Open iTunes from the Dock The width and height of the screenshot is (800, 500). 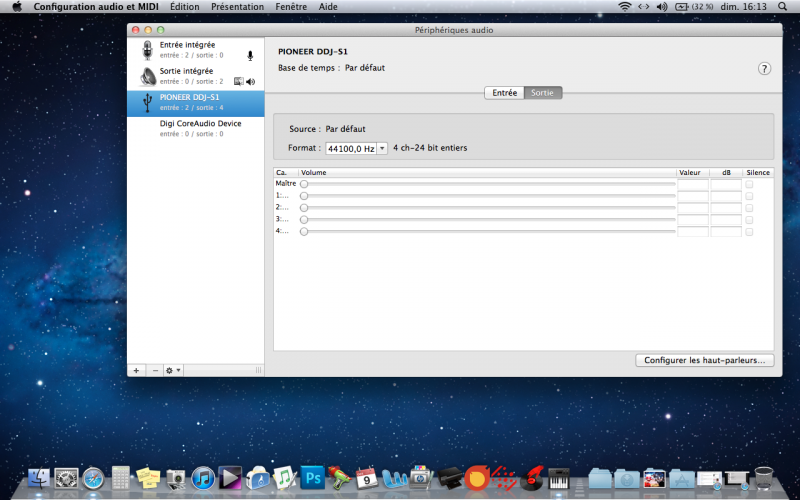coord(203,479)
